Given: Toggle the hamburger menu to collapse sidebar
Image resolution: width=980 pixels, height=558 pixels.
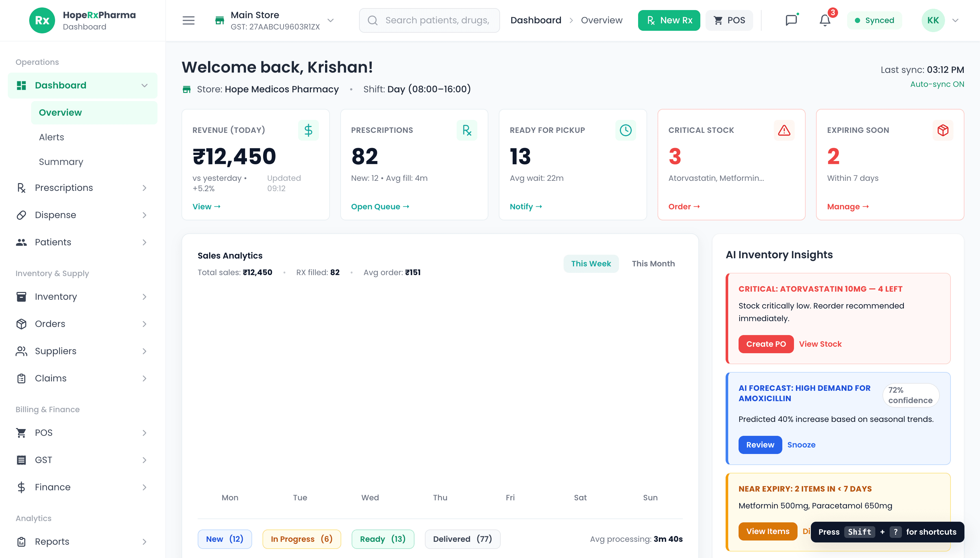Looking at the screenshot, I should 188,20.
